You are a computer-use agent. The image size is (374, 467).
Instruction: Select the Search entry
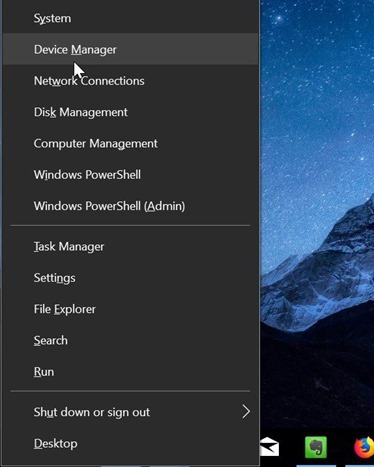click(131, 340)
